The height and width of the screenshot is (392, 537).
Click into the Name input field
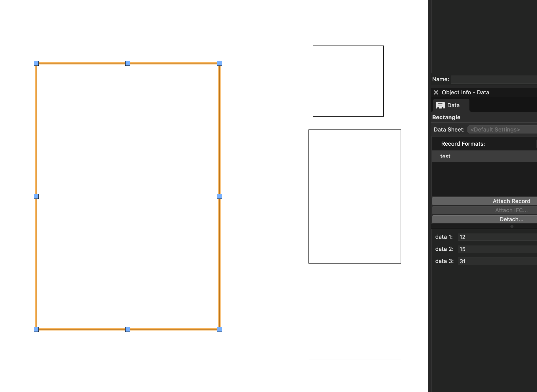tap(493, 79)
